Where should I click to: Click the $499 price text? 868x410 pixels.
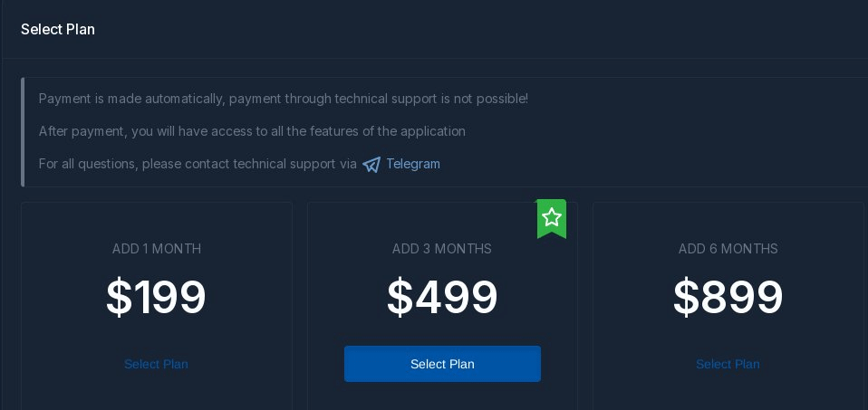point(442,298)
